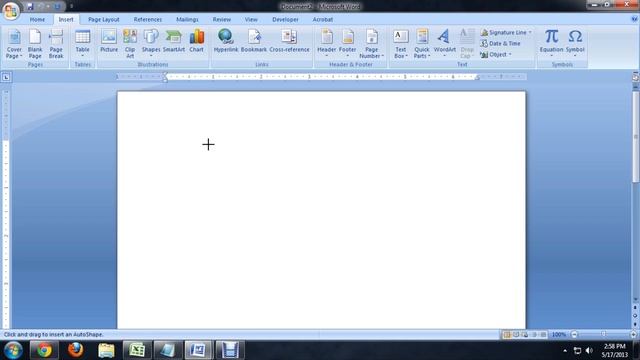Switch to Web Layout view
This screenshot has height=360, width=640.
click(x=525, y=335)
